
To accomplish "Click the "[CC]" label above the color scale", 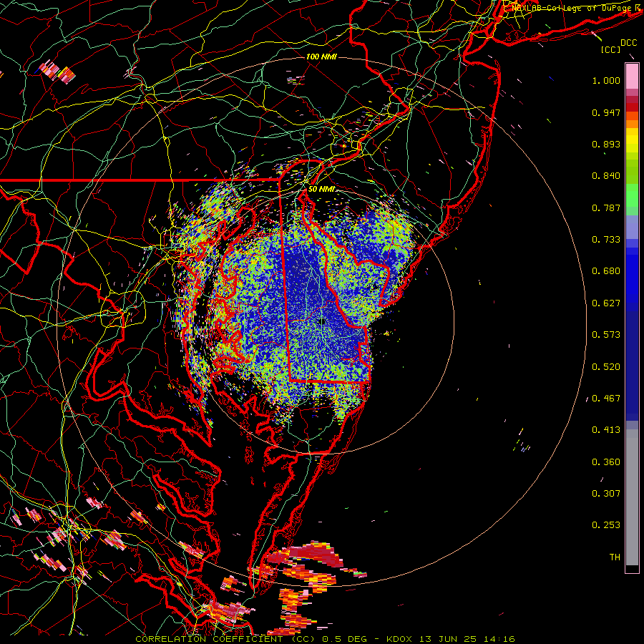I will click(610, 49).
